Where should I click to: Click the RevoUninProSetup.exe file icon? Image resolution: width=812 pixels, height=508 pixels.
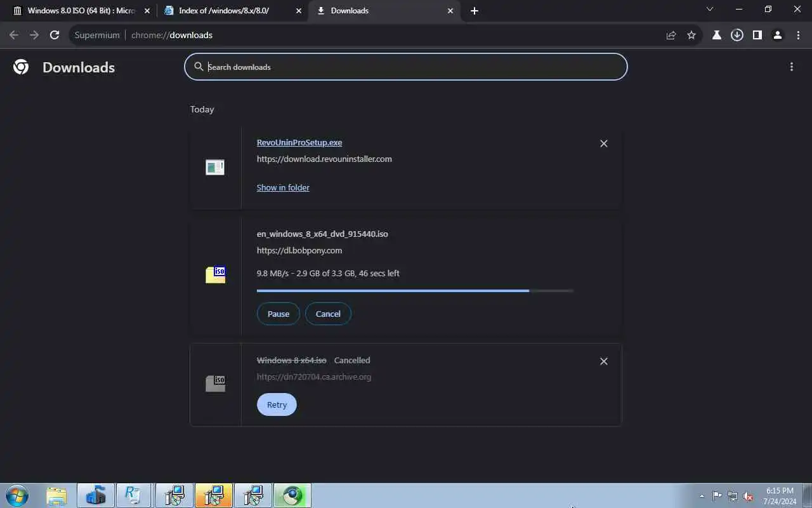click(215, 168)
